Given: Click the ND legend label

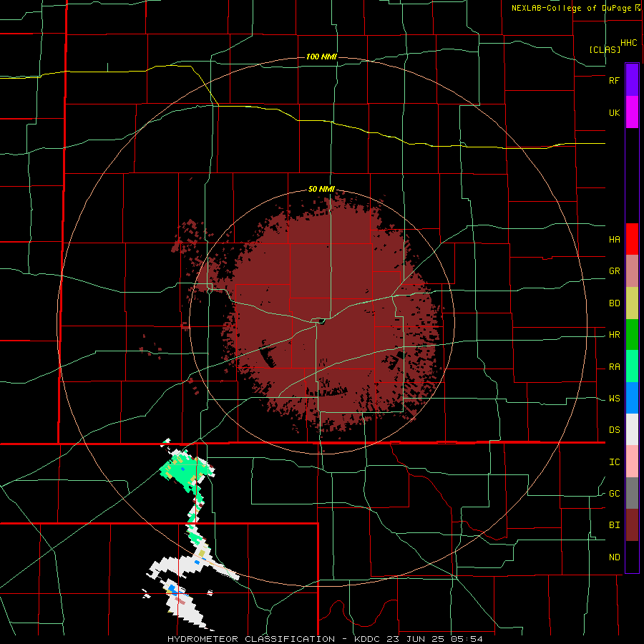Looking at the screenshot, I should coord(614,557).
